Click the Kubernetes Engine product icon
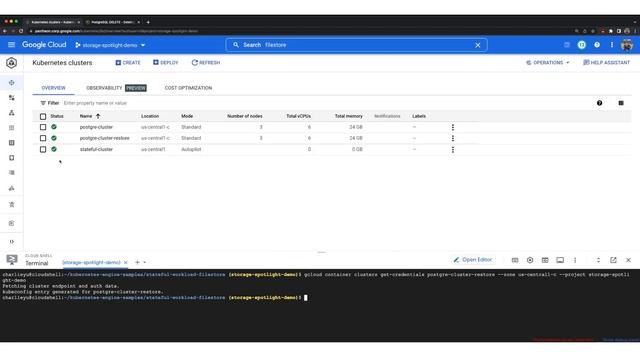 [x=11, y=63]
